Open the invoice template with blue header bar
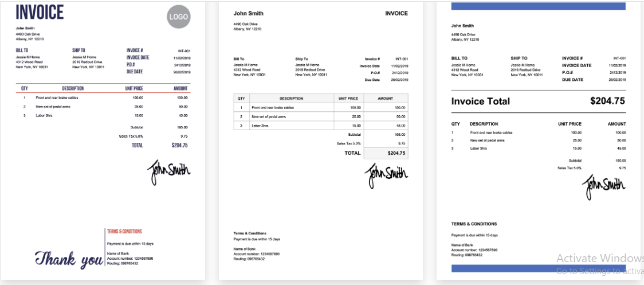This screenshot has height=285, width=644. pos(540,140)
